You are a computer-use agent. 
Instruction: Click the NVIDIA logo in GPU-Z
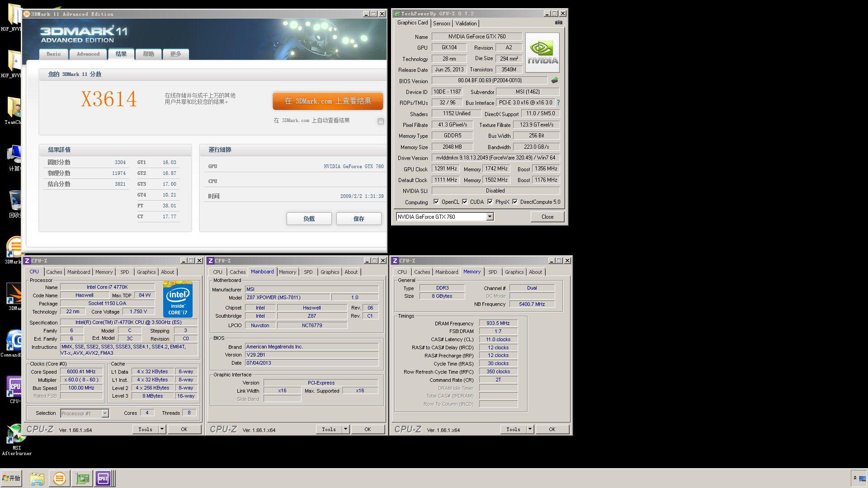tap(542, 53)
